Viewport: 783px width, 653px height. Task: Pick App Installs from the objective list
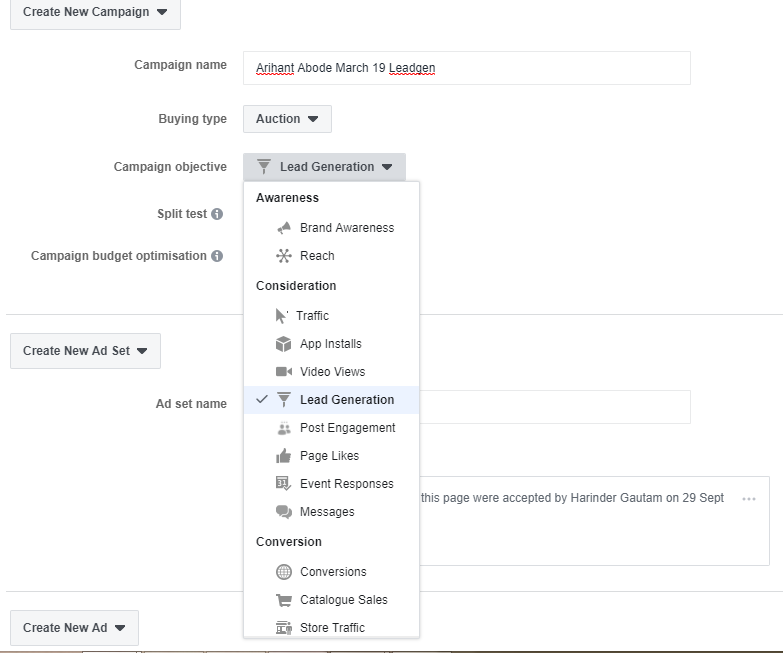pos(332,344)
